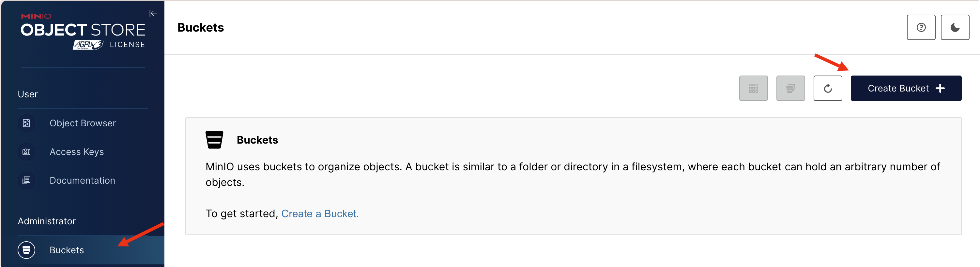Open the help question mark icon
Viewport: 980px width, 267px height.
tap(921, 27)
